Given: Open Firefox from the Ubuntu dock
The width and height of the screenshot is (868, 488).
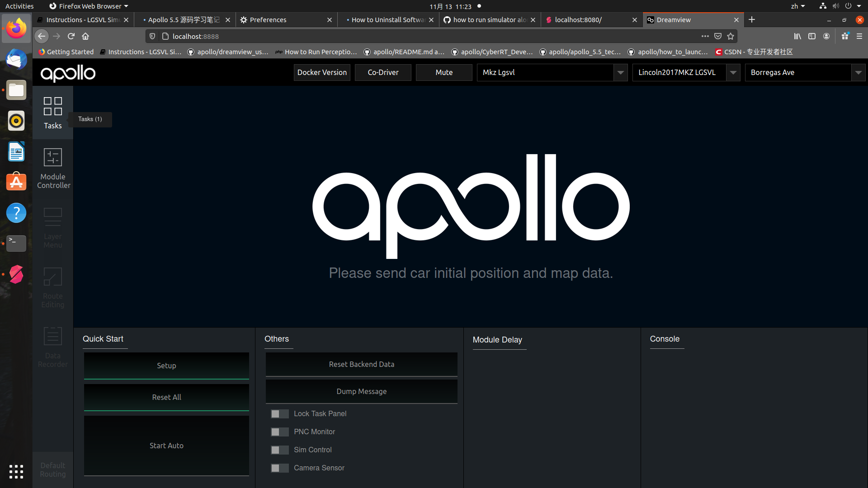Looking at the screenshot, I should [16, 28].
